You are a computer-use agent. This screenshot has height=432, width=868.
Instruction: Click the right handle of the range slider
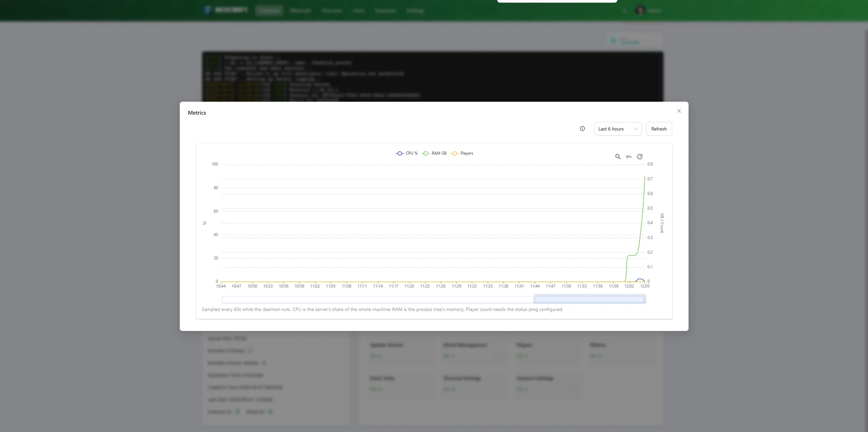(645, 300)
